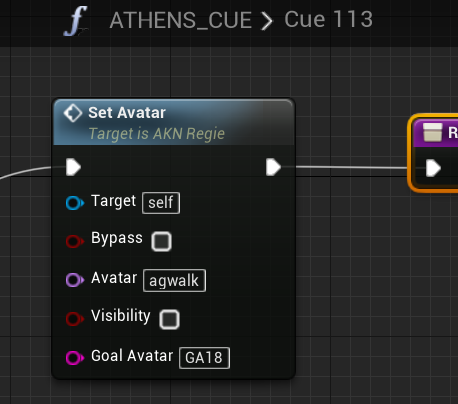The image size is (458, 404).
Task: Click the blue Target object pin
Action: tap(75, 203)
